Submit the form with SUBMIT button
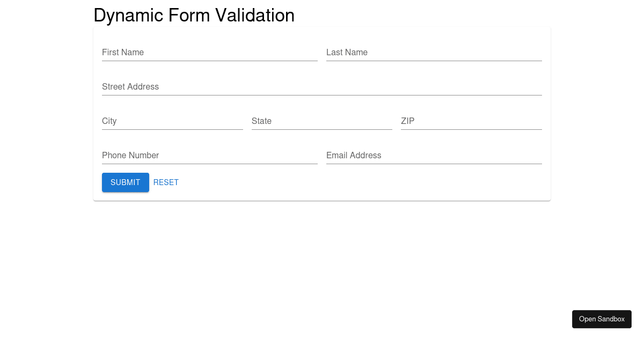Viewport: 644px width, 338px height. (x=126, y=182)
